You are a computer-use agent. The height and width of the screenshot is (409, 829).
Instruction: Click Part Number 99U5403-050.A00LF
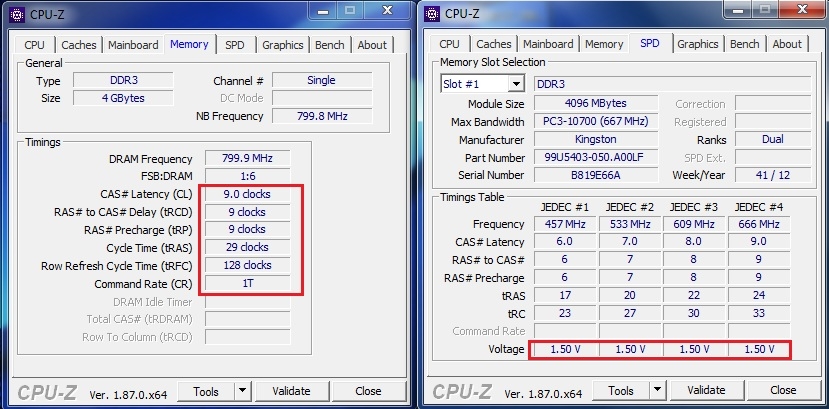coord(596,157)
